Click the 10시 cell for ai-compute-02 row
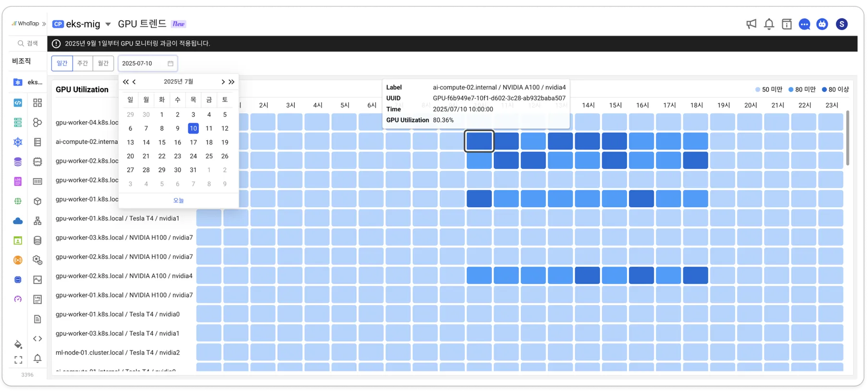 479,141
